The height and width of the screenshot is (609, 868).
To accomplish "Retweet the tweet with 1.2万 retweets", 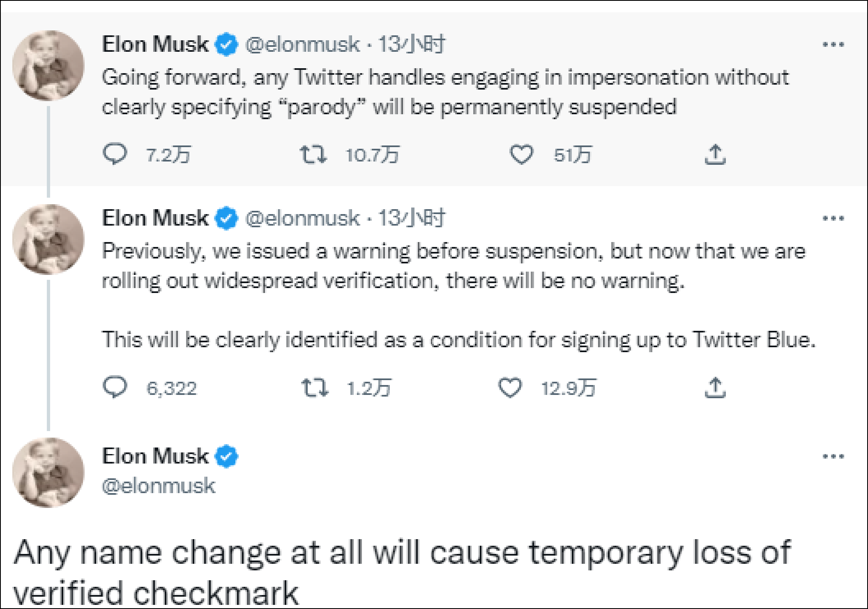I will (x=315, y=388).
